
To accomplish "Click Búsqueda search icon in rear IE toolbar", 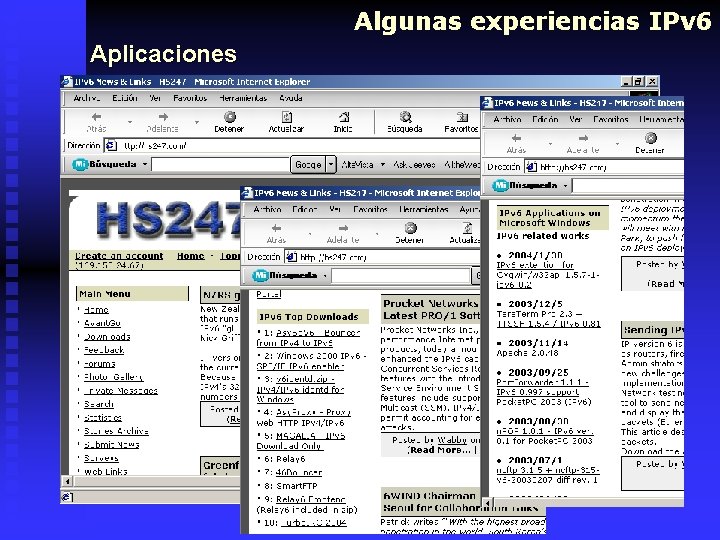I will [405, 117].
